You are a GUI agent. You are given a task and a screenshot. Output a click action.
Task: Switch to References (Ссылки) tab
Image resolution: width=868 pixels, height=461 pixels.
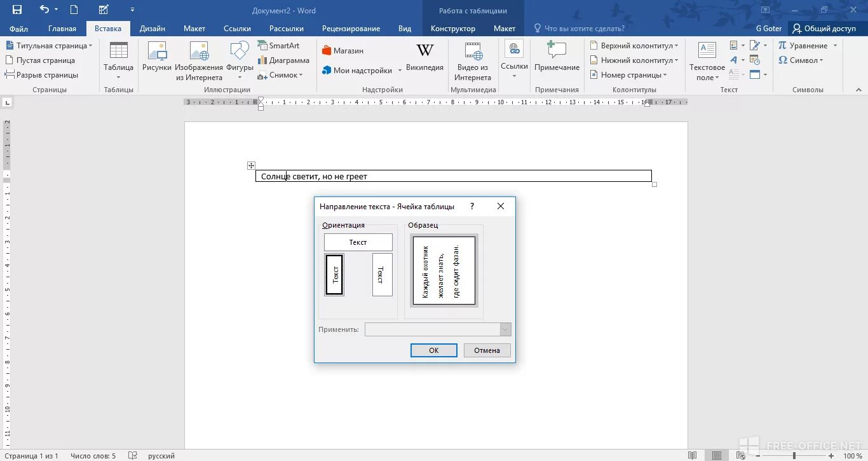pyautogui.click(x=237, y=29)
